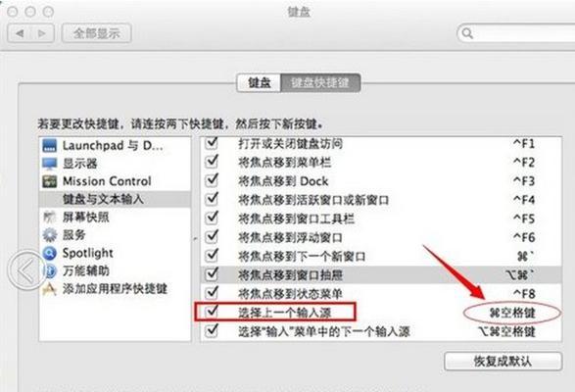575x392 pixels.
Task: Click the 恢复成默认 button
Action: [x=503, y=362]
